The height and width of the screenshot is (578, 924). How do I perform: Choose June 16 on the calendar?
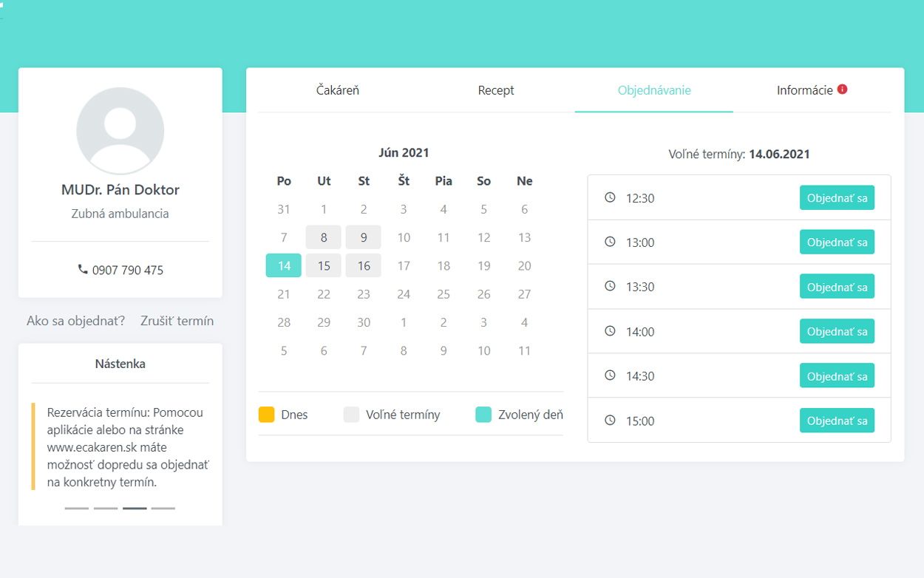364,265
